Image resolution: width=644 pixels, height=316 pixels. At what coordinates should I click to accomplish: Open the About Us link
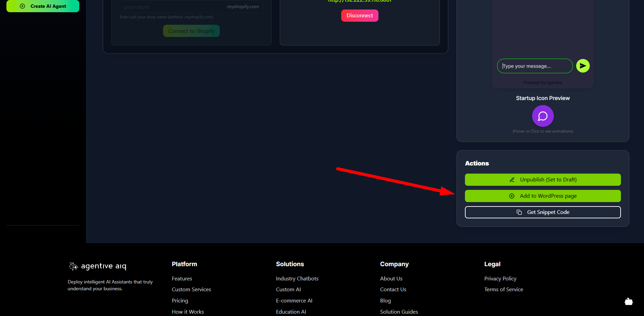point(391,278)
